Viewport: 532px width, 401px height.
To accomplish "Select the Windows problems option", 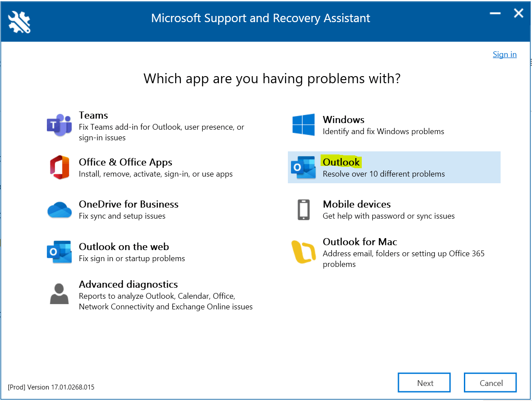I will [x=380, y=125].
